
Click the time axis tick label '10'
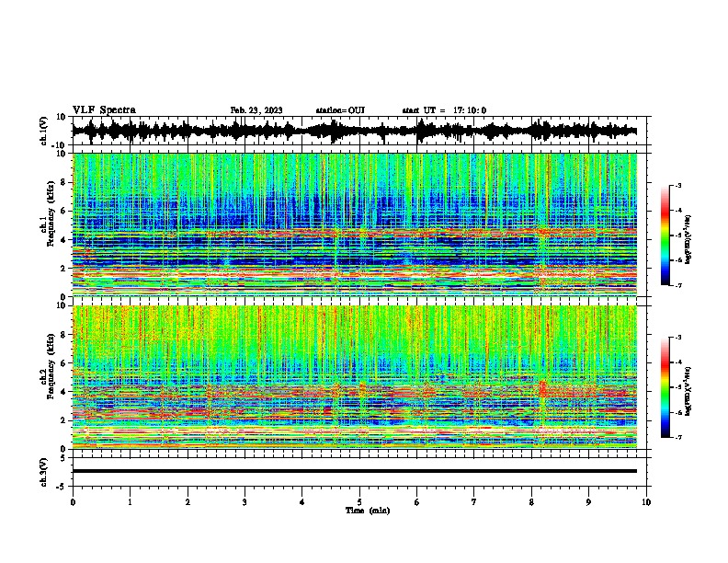(x=646, y=502)
